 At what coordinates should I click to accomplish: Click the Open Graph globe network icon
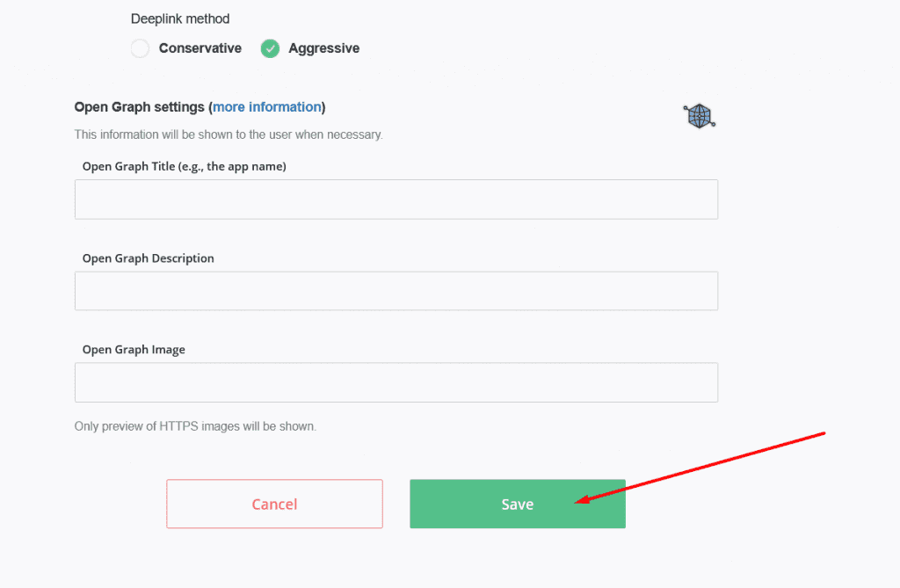point(699,116)
